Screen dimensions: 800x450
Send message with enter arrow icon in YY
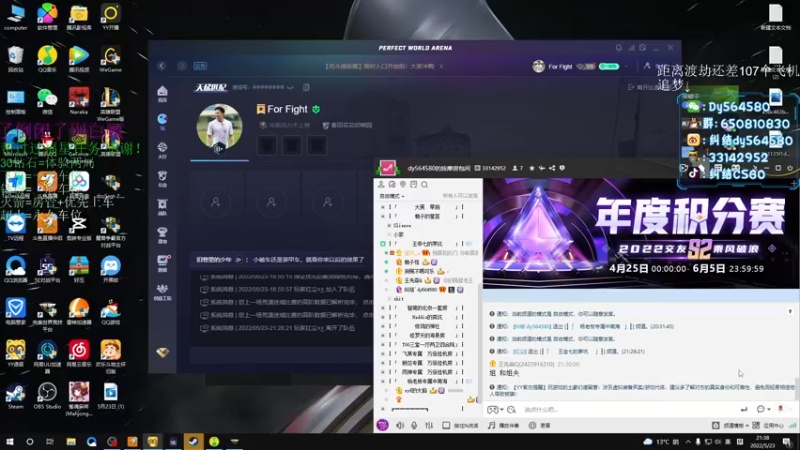pyautogui.click(x=744, y=409)
